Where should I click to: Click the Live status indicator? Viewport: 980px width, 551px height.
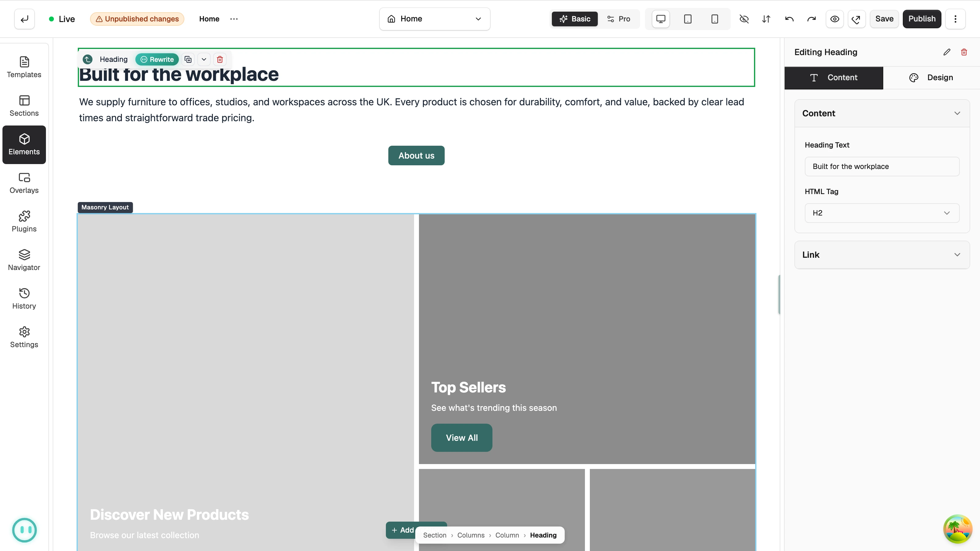62,19
